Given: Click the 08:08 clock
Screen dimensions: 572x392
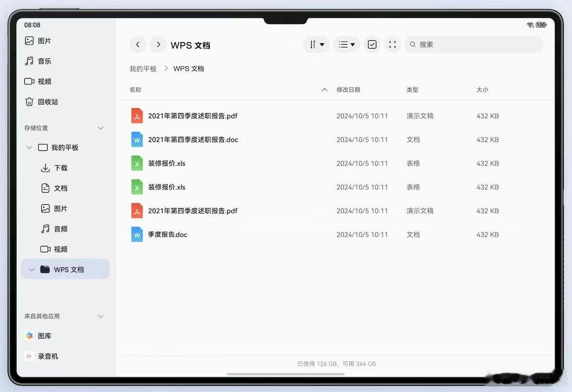Looking at the screenshot, I should click(32, 25).
